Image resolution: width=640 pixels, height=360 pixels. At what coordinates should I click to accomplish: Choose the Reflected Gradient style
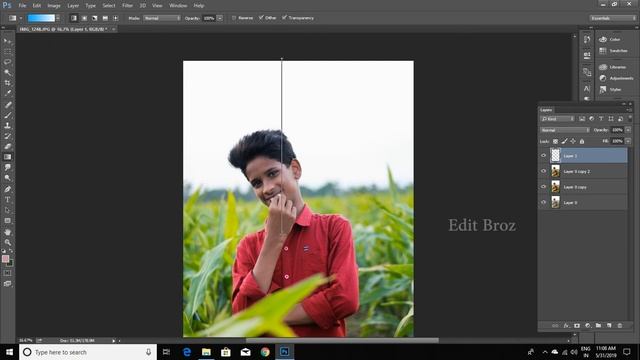[105, 18]
